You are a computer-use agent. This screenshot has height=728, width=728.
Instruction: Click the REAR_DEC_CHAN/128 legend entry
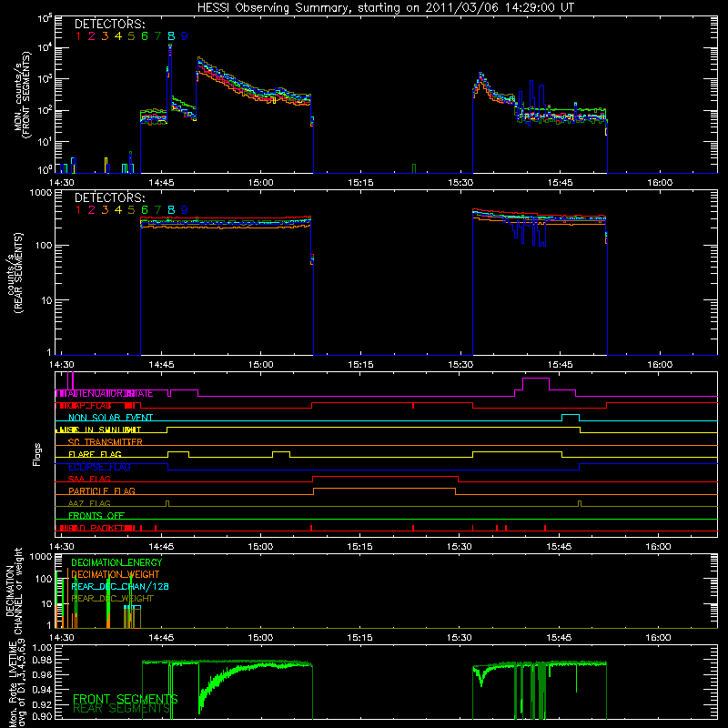tap(120, 586)
